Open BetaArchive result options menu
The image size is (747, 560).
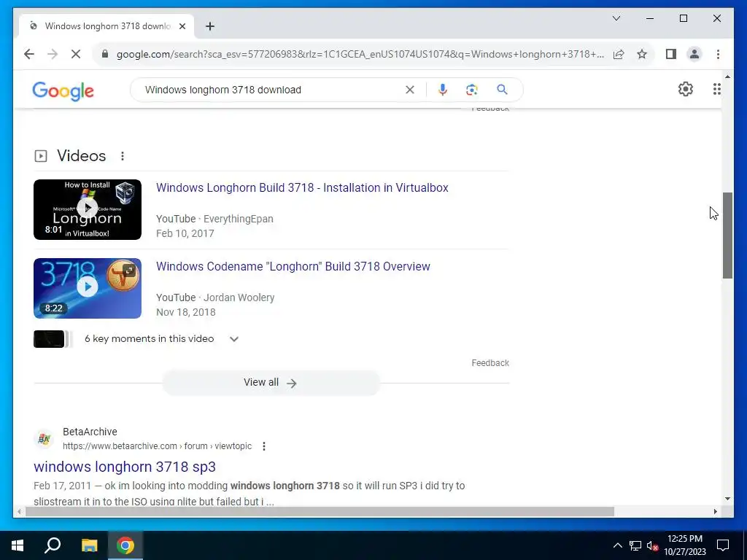[x=264, y=446]
